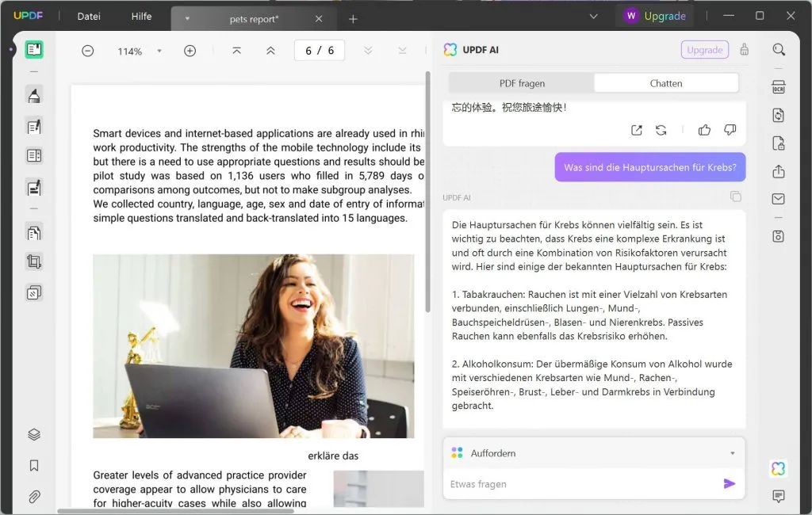Click the paperclip attachment icon
The width and height of the screenshot is (812, 515).
(33, 497)
